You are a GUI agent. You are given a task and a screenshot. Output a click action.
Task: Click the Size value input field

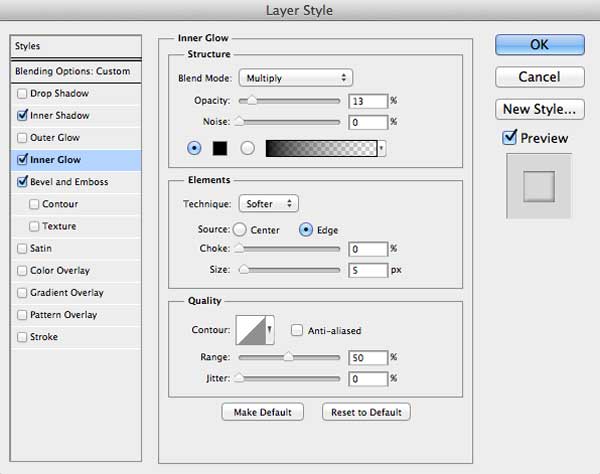(368, 270)
